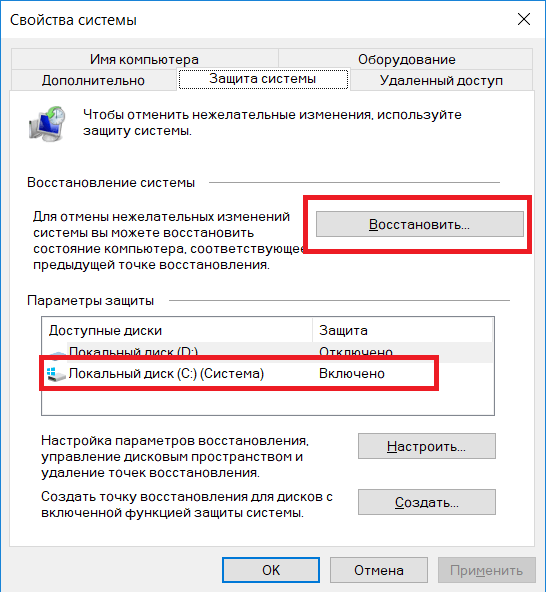Click the Доступные диски column header

point(177,330)
